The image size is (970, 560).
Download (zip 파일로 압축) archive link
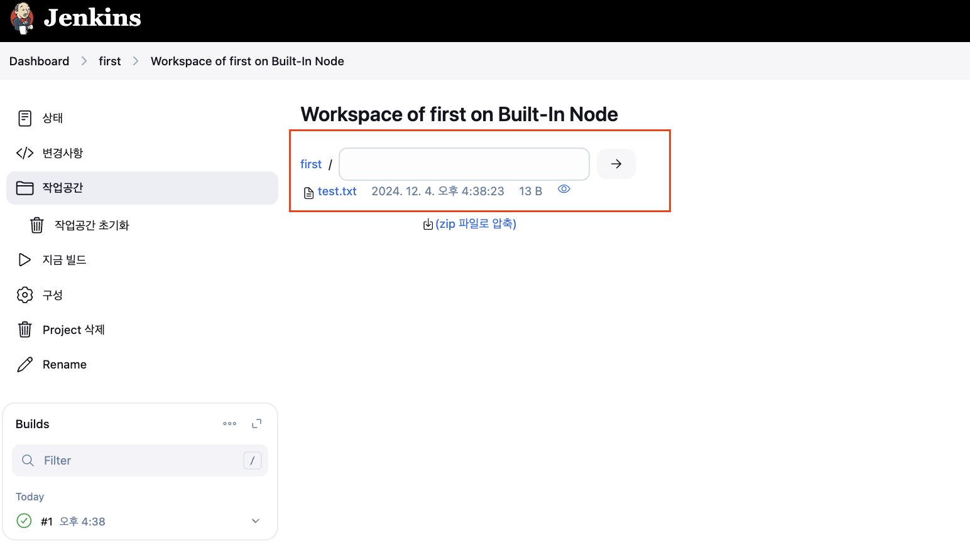[x=476, y=223]
